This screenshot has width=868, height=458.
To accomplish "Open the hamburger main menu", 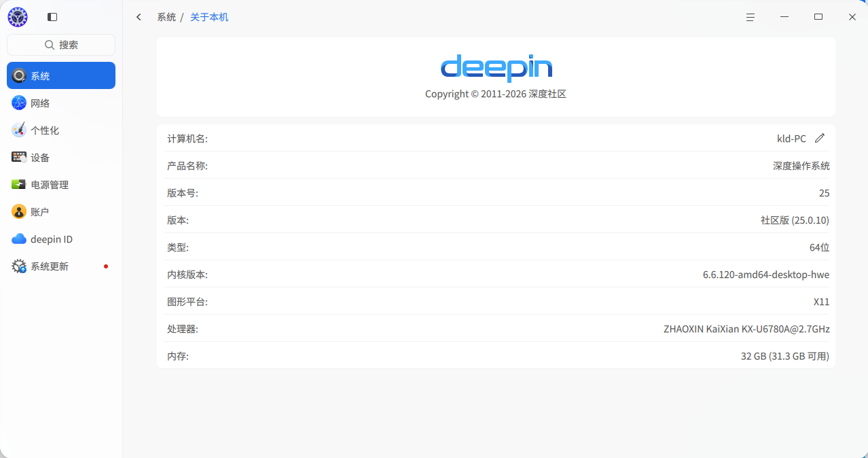I will (x=751, y=17).
